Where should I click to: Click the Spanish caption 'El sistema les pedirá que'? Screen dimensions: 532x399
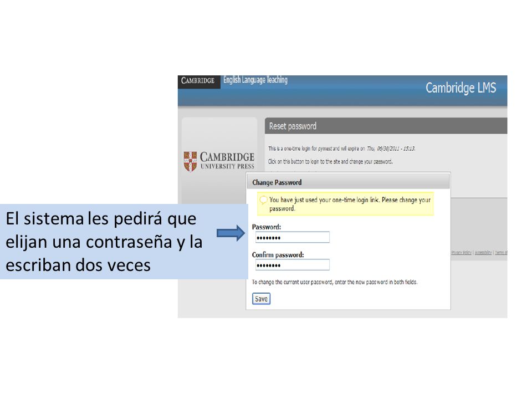click(x=101, y=218)
